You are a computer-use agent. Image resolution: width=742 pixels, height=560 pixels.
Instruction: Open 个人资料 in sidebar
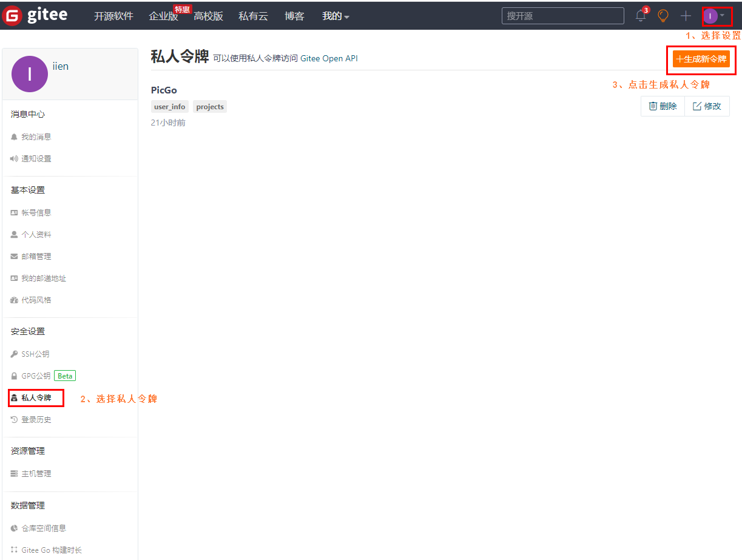pos(36,235)
